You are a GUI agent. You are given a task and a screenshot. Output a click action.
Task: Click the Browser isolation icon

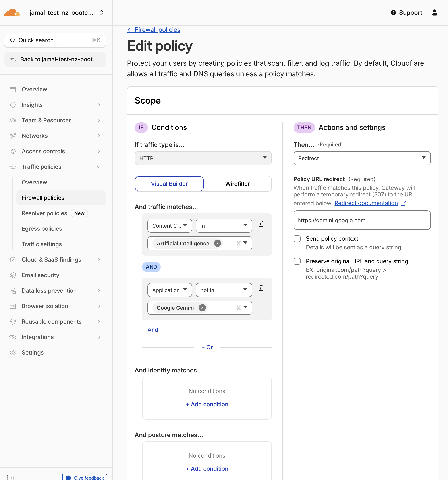coord(13,306)
